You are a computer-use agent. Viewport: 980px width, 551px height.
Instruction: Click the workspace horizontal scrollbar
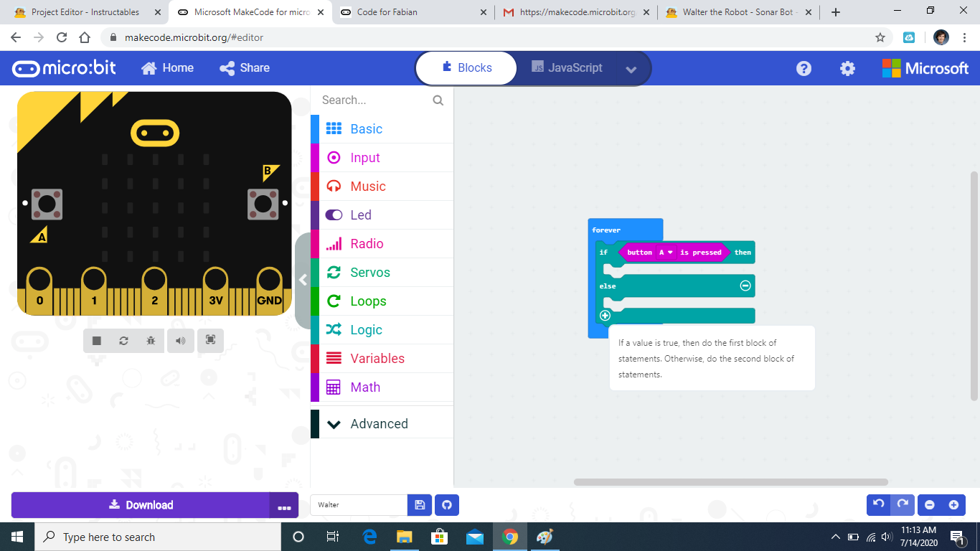(731, 482)
